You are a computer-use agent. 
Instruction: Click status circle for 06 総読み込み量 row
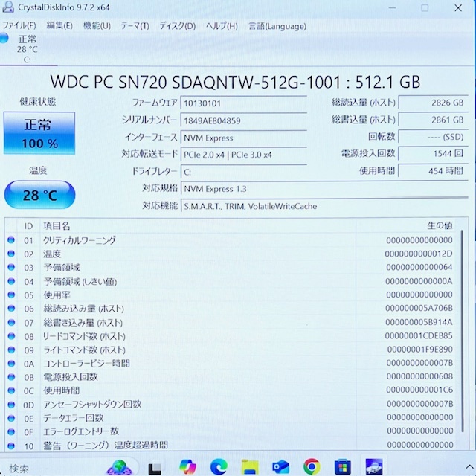click(x=11, y=309)
